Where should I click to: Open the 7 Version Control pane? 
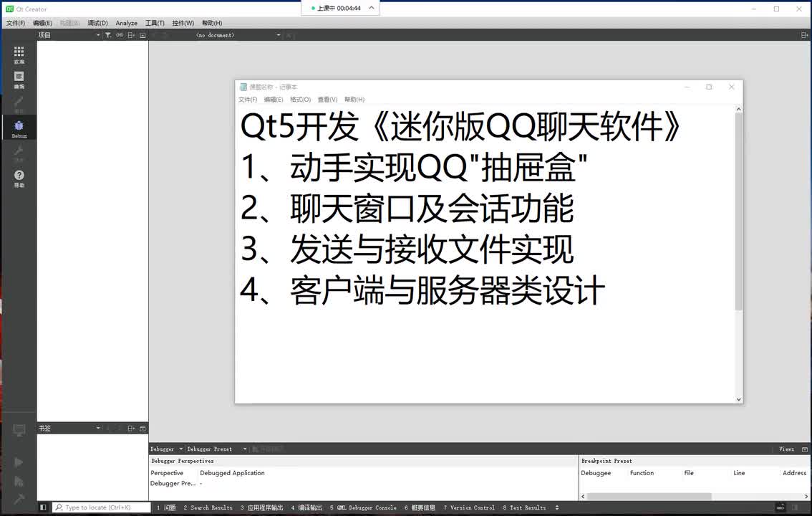tap(469, 507)
